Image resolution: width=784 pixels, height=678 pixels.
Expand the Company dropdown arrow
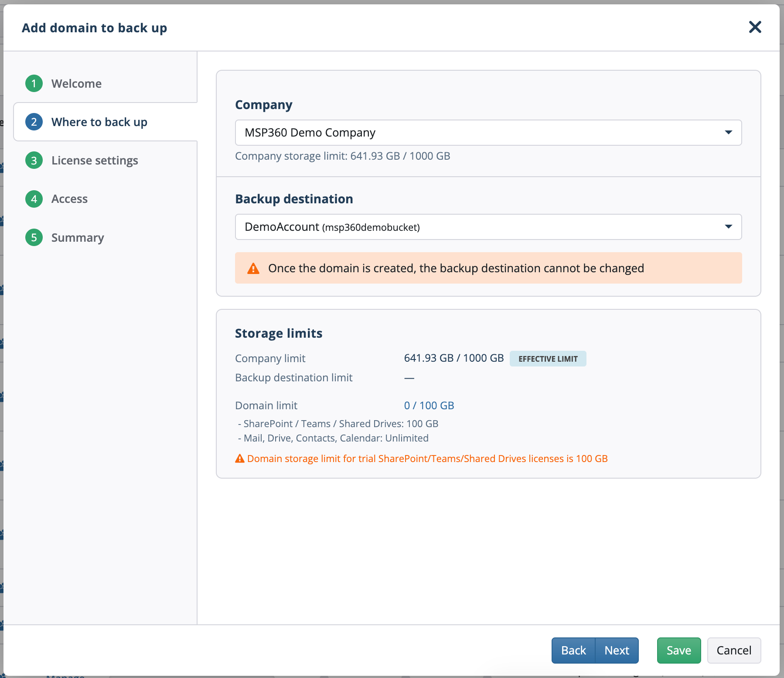[x=728, y=133]
